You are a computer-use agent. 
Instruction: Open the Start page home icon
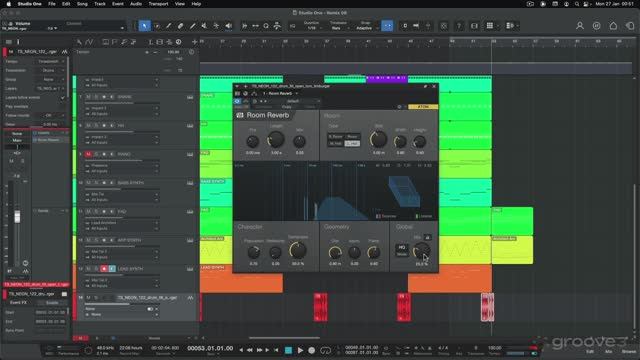pyautogui.click(x=613, y=26)
